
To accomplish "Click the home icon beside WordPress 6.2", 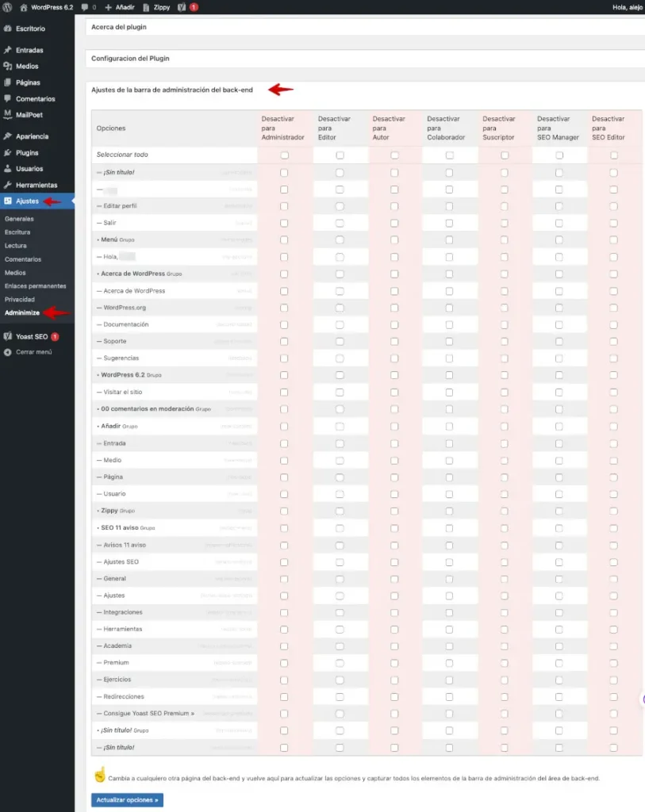I will [x=23, y=7].
